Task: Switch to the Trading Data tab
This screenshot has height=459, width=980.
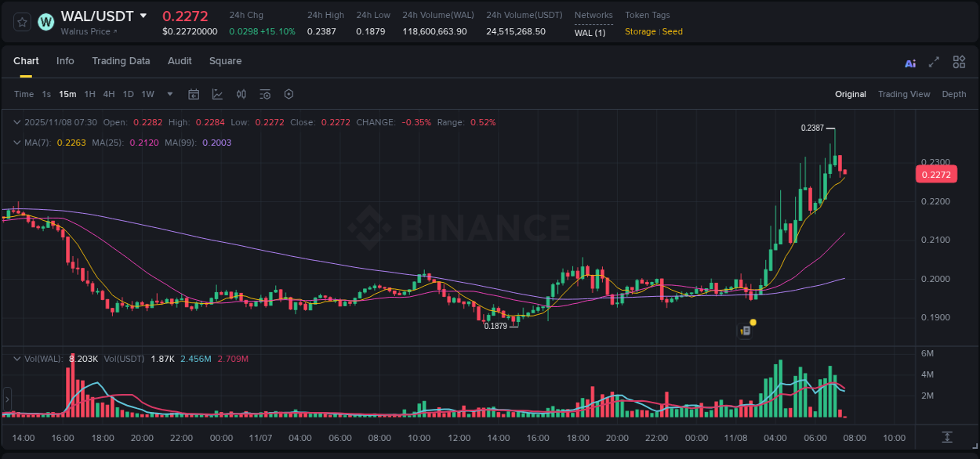Action: pos(121,60)
